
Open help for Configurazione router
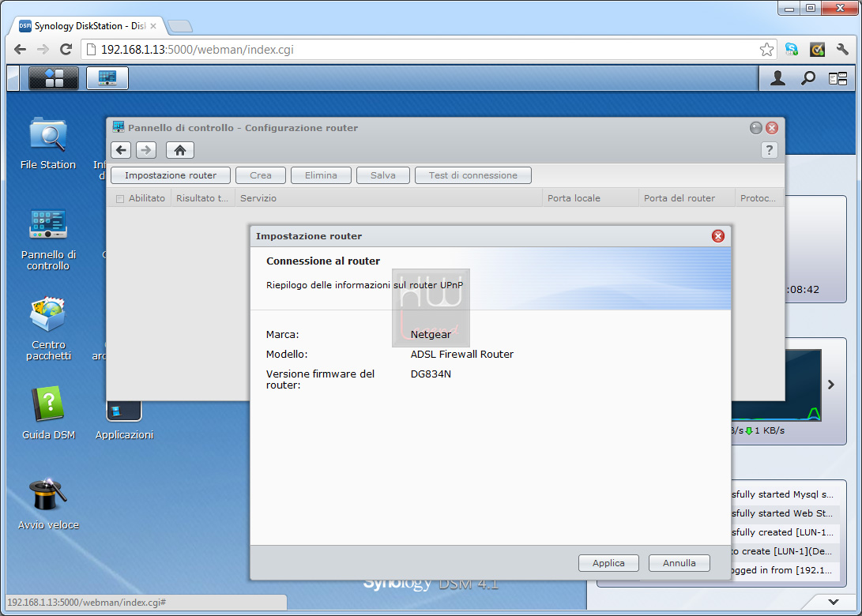769,150
